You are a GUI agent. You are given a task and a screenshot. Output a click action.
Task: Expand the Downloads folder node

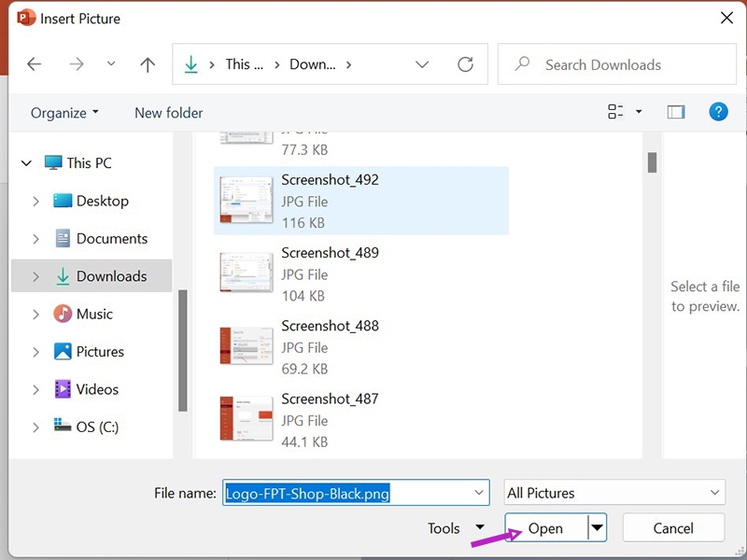35,276
